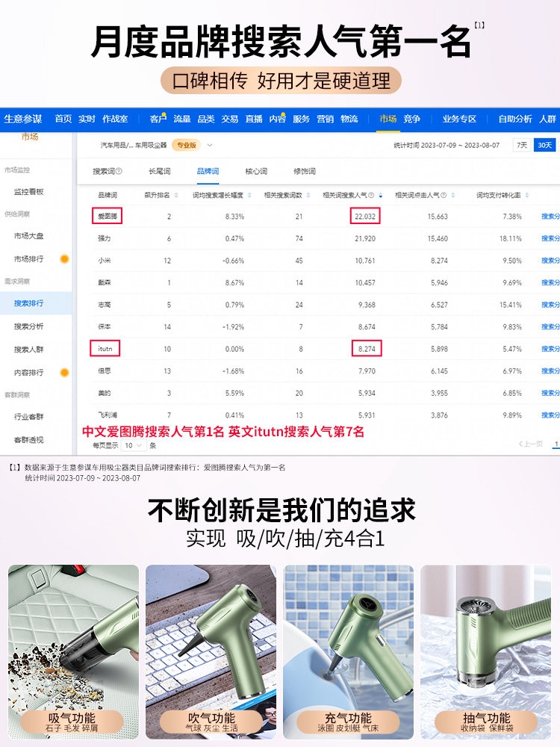The height and width of the screenshot is (747, 560).
Task: Open the 自助分析 menu item
Action: click(x=514, y=119)
